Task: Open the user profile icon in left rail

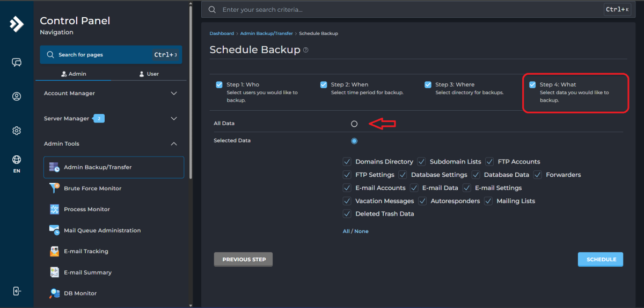Action: (17, 97)
